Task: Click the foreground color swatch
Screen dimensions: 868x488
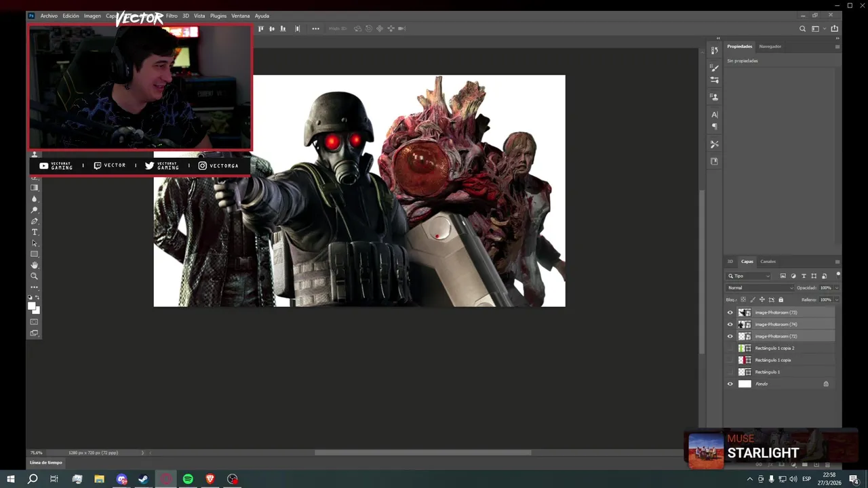Action: [31, 306]
